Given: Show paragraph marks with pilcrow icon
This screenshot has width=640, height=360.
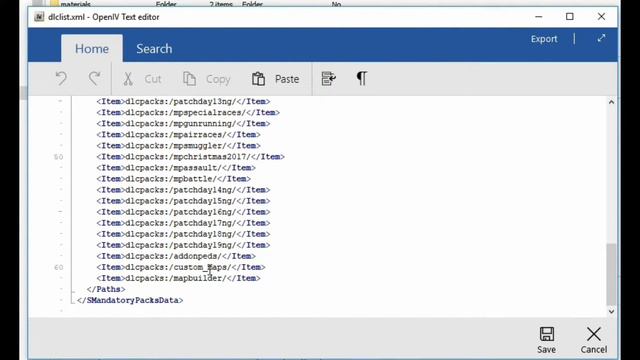Looking at the screenshot, I should (362, 78).
